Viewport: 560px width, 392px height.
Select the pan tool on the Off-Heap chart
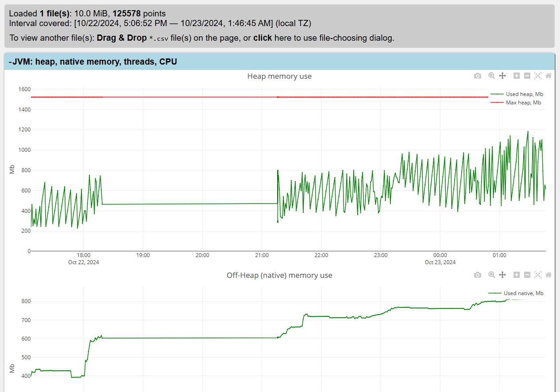click(x=502, y=275)
